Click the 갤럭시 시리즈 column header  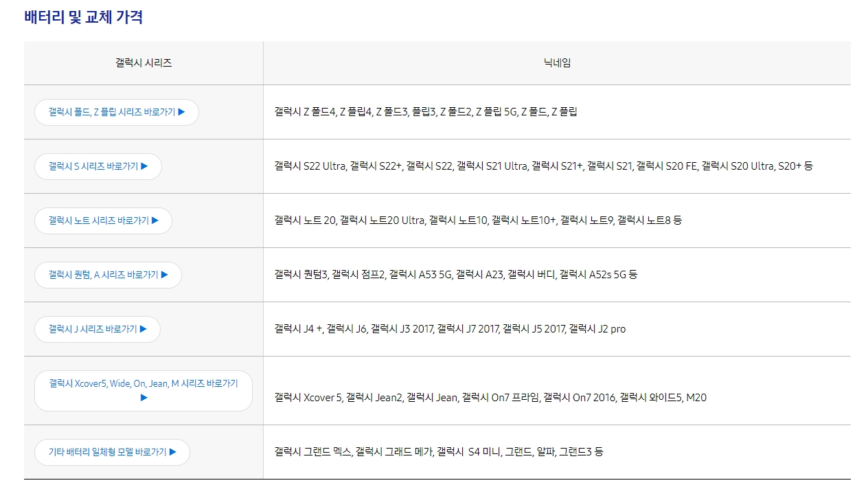[x=144, y=62]
